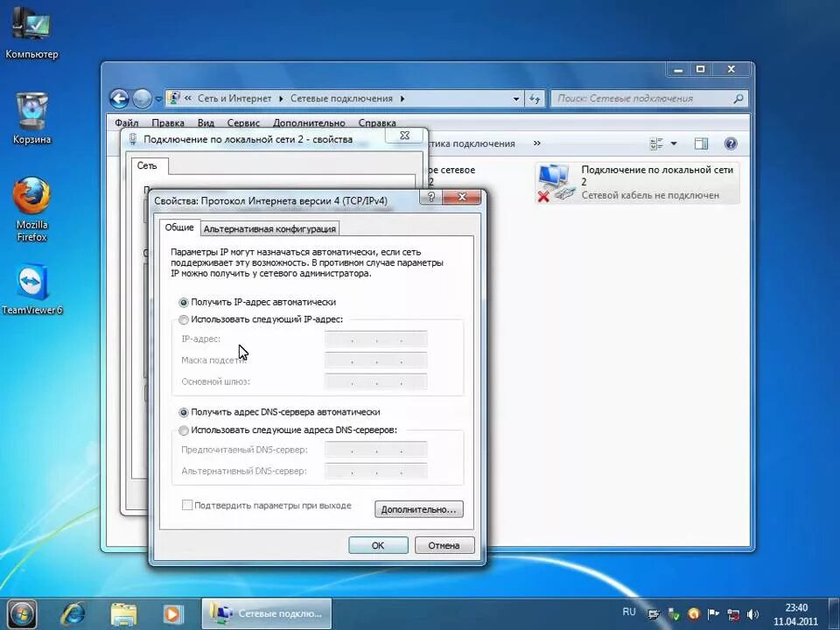Open the Сервис menu

pos(243,122)
